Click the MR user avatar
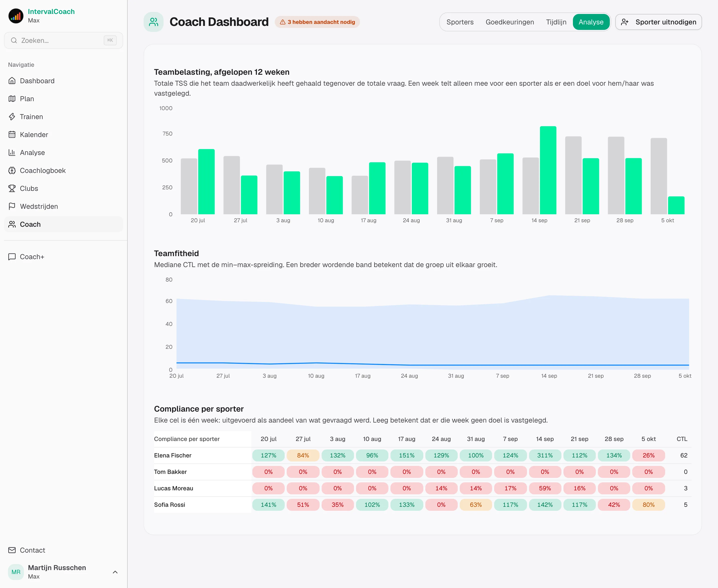The image size is (718, 588). [16, 572]
